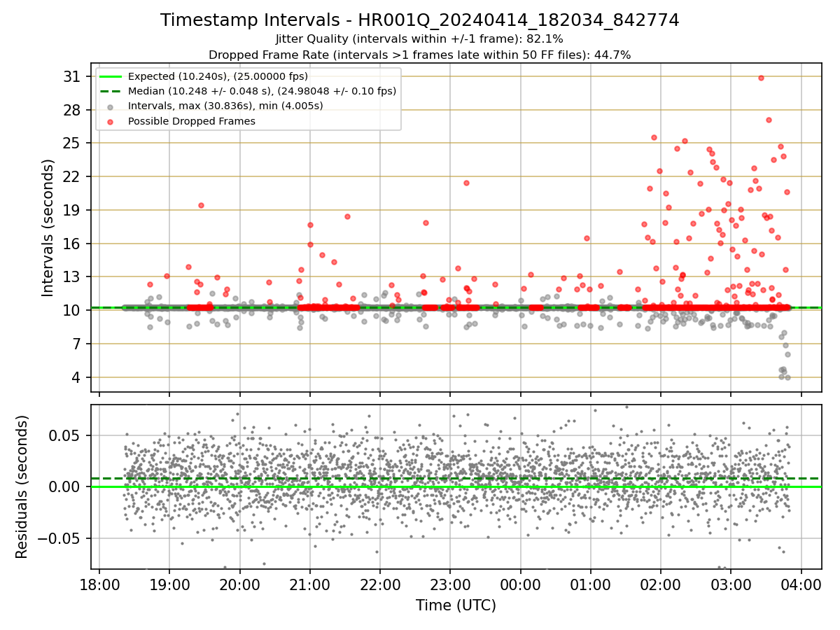Click the 03:00 time tick label

pos(731,584)
